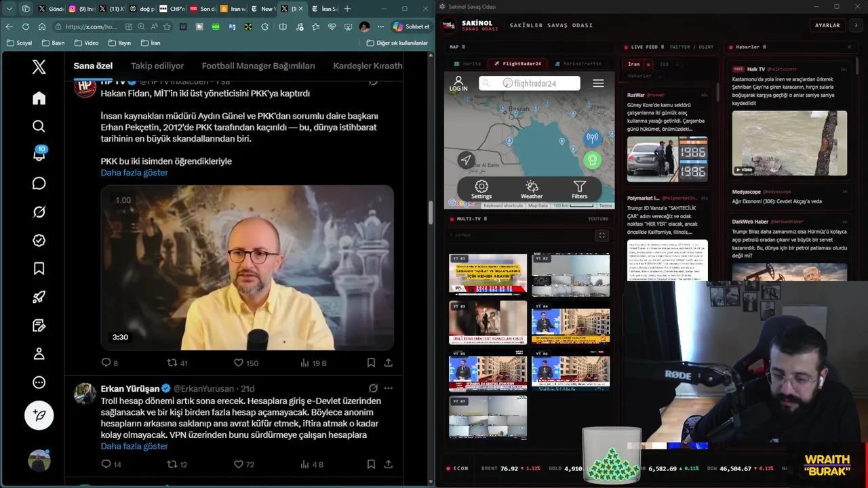Repost Erkan Yürüşan tweet with 12 reposts
The width and height of the screenshot is (868, 488).
pyautogui.click(x=177, y=464)
